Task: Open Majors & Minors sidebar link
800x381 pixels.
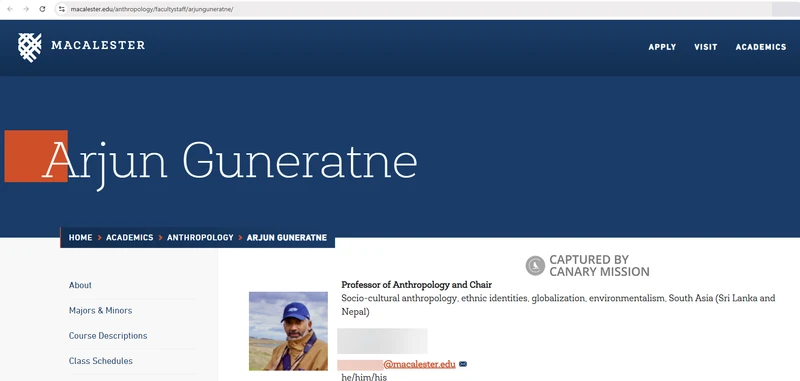Action: (101, 310)
